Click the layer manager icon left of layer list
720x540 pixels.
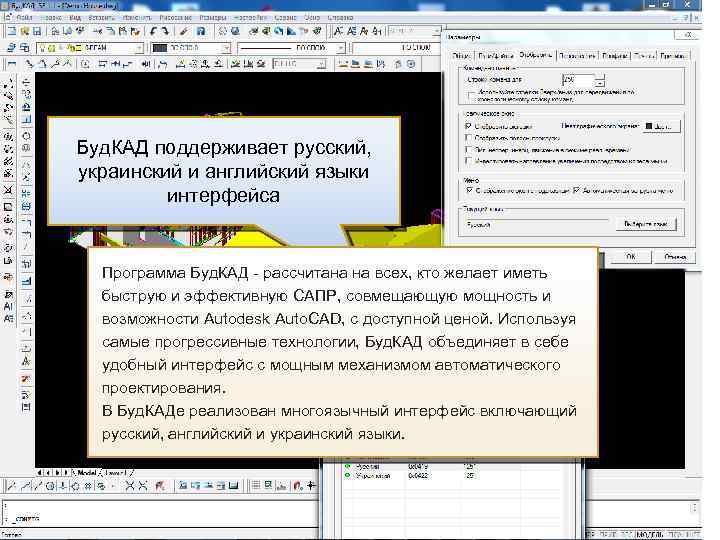[12, 47]
